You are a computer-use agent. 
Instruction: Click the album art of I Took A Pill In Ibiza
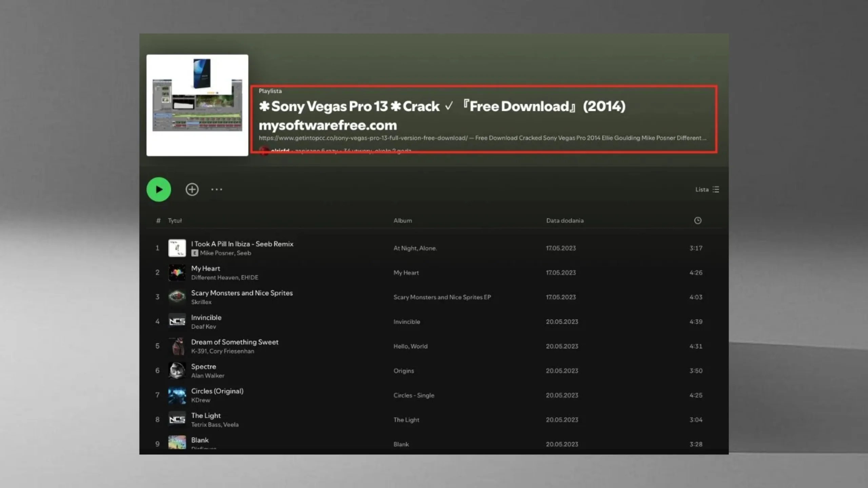click(x=177, y=248)
